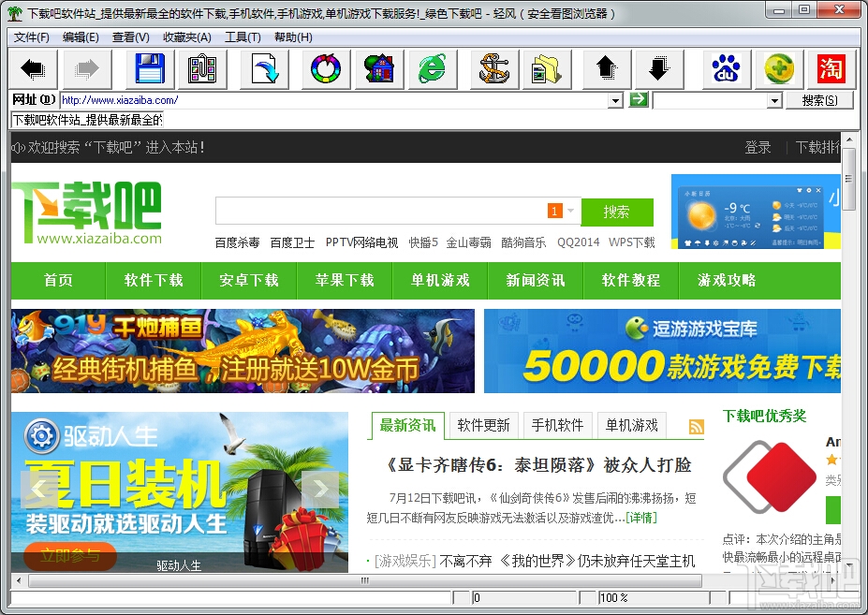Expand the toolbar search box dropdown
This screenshot has width=868, height=615.
(774, 101)
